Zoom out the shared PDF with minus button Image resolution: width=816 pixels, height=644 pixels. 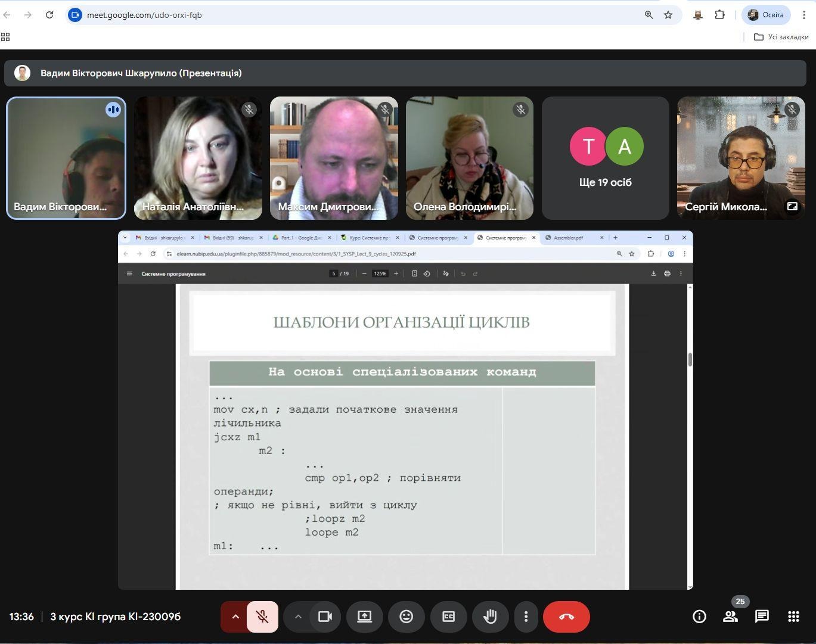coord(364,274)
